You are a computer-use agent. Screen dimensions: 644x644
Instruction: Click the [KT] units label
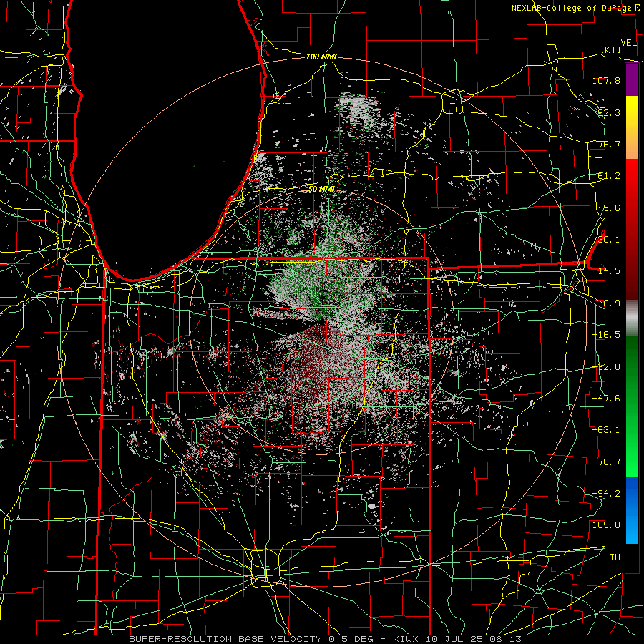tap(610, 49)
